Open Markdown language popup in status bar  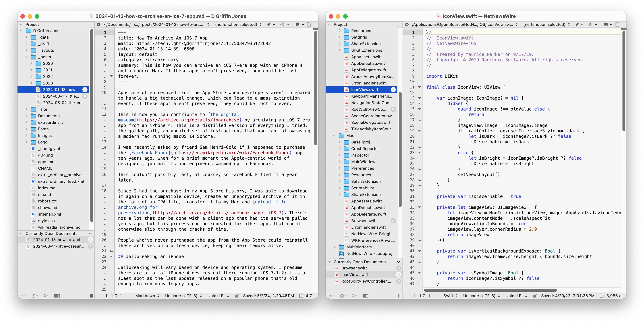click(147, 296)
